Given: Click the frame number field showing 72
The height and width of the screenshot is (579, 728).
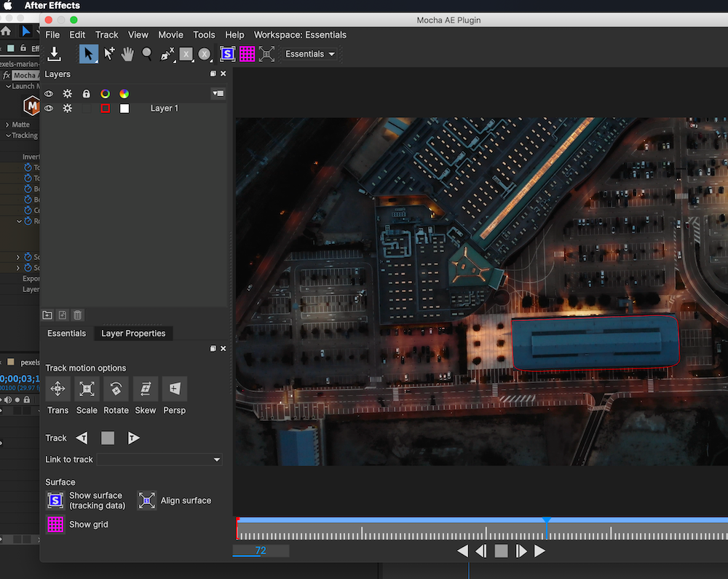Looking at the screenshot, I should [x=260, y=551].
